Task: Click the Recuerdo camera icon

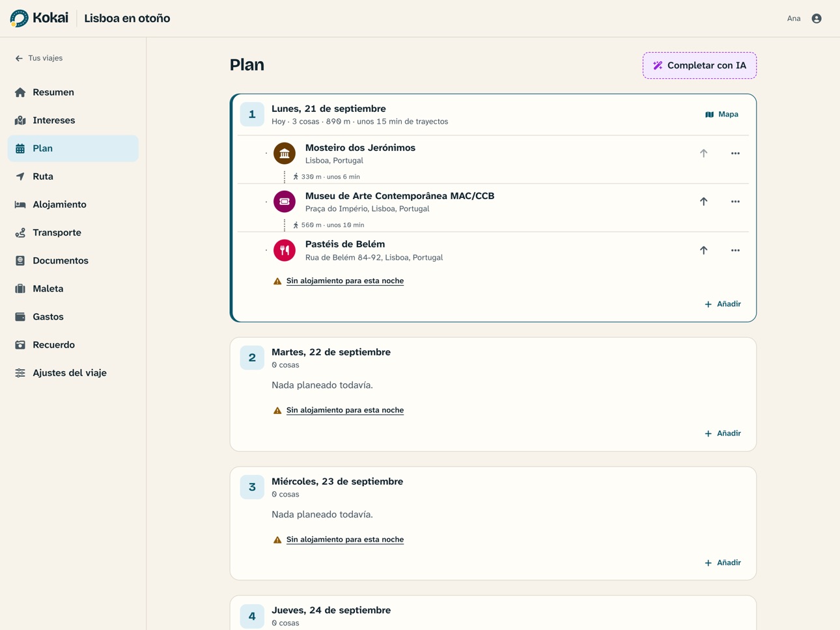Action: (x=20, y=344)
